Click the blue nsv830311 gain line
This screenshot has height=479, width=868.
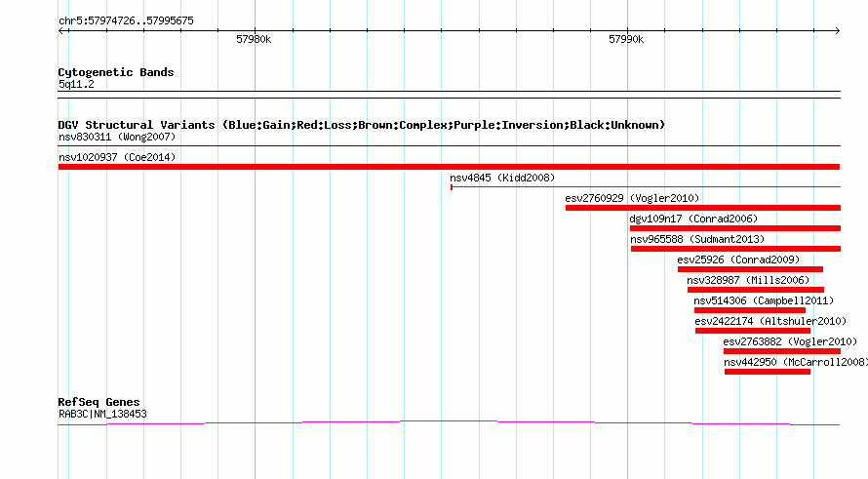[x=449, y=145]
